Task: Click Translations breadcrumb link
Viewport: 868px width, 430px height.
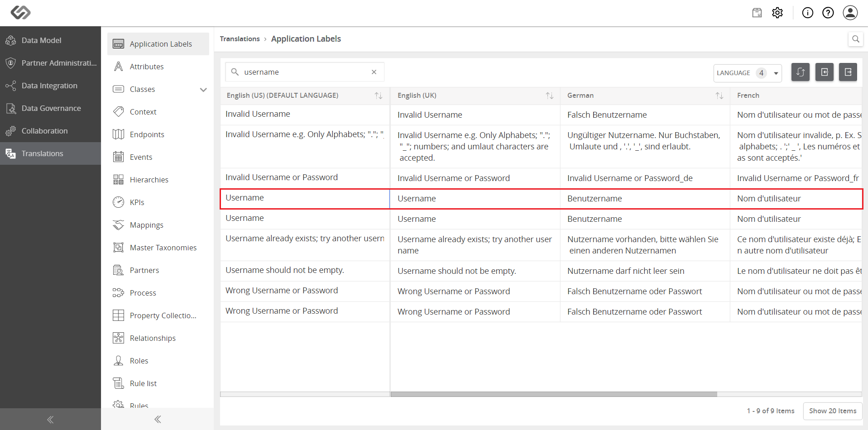Action: tap(240, 39)
